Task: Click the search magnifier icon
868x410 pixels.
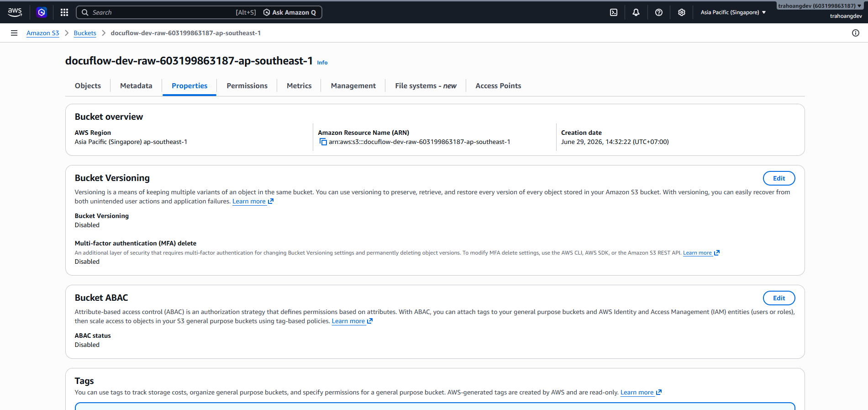Action: click(85, 12)
